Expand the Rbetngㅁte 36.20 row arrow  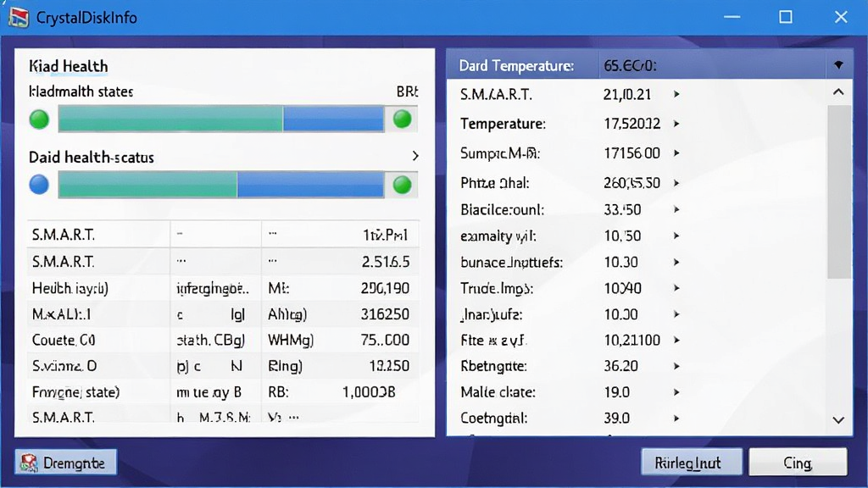676,366
